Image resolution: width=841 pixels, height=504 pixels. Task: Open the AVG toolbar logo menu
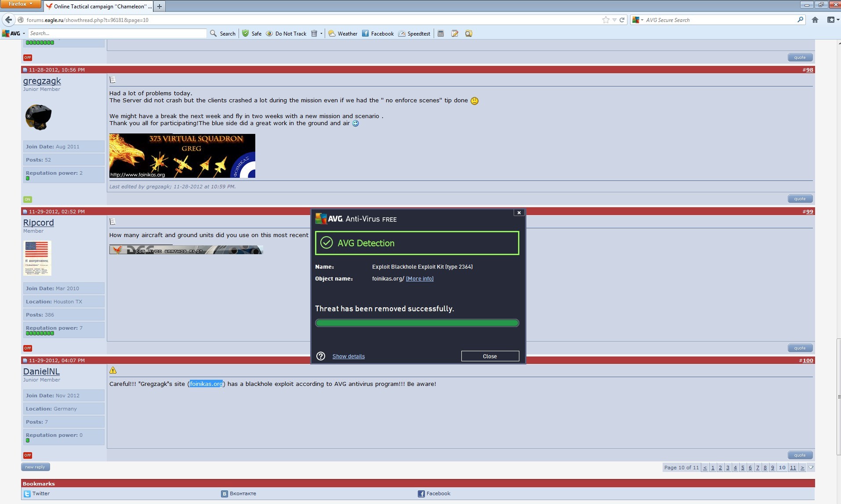coord(14,33)
